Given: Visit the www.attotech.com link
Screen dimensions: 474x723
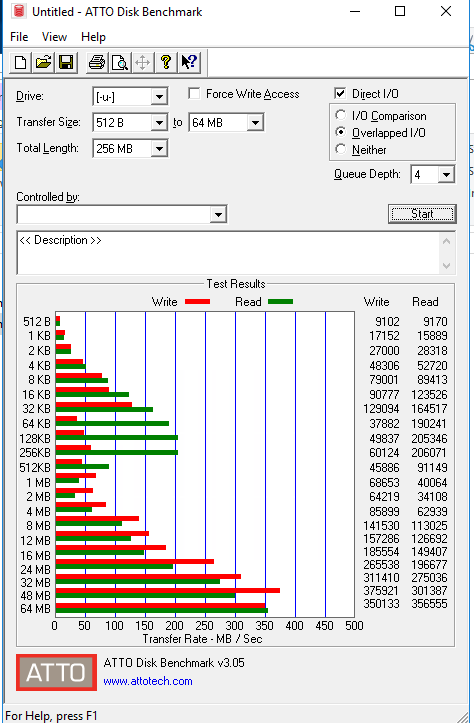Looking at the screenshot, I should (148, 681).
